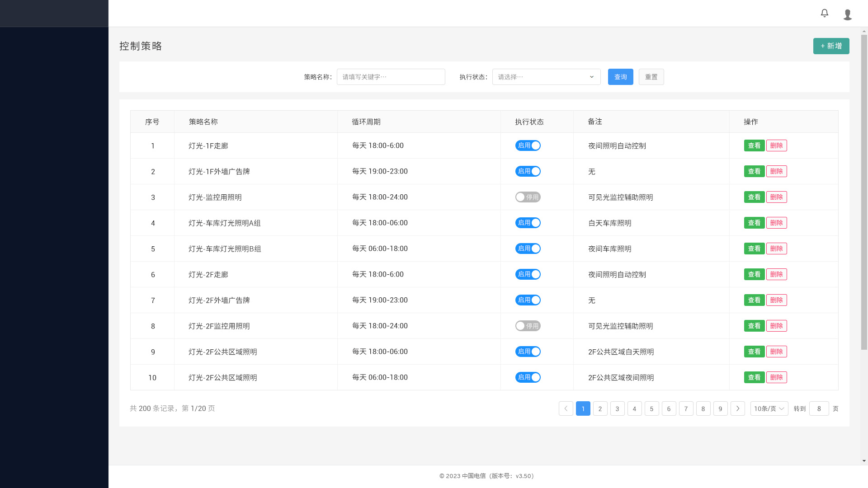Open the notification bell icon
Viewport: 868px width, 488px height.
pyautogui.click(x=825, y=13)
